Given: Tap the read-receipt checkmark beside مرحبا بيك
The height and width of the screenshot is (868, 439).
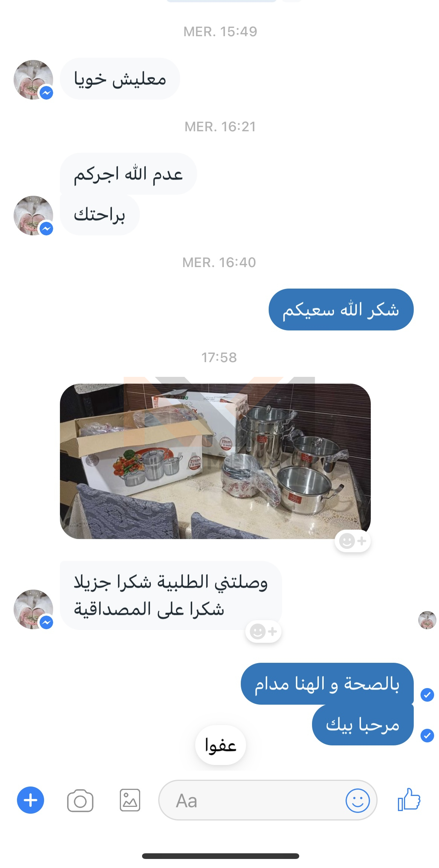Looking at the screenshot, I should 427,735.
